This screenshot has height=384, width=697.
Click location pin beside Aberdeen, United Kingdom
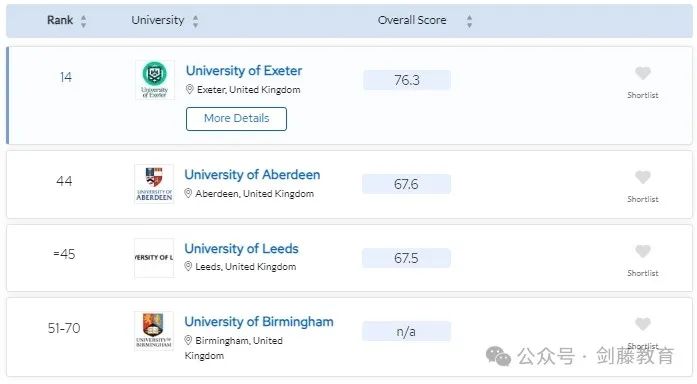click(188, 193)
